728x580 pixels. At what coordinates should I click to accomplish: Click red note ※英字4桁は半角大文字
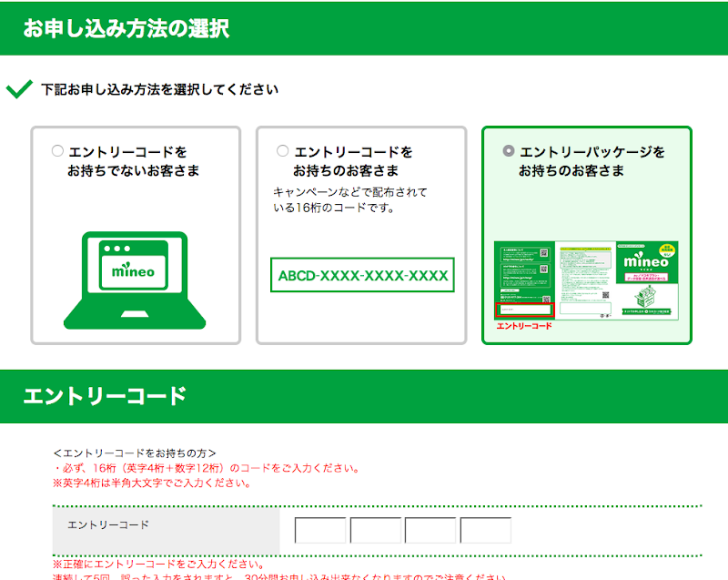[152, 483]
